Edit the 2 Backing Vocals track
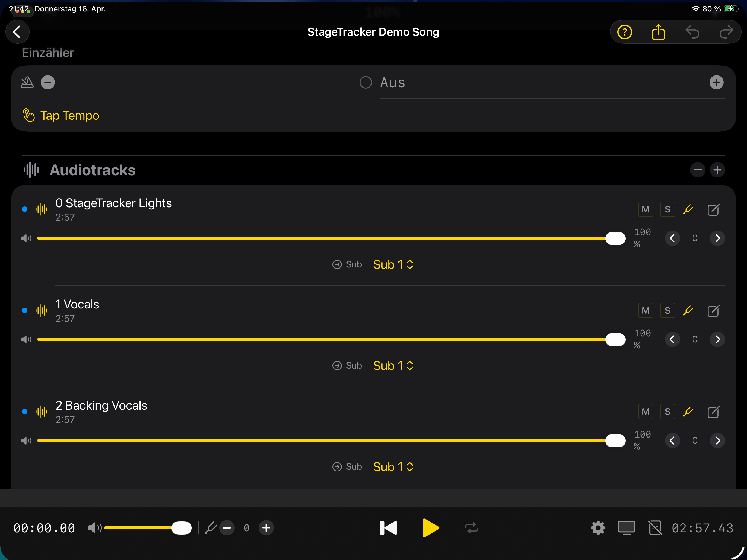The height and width of the screenshot is (560, 747). 713,412
